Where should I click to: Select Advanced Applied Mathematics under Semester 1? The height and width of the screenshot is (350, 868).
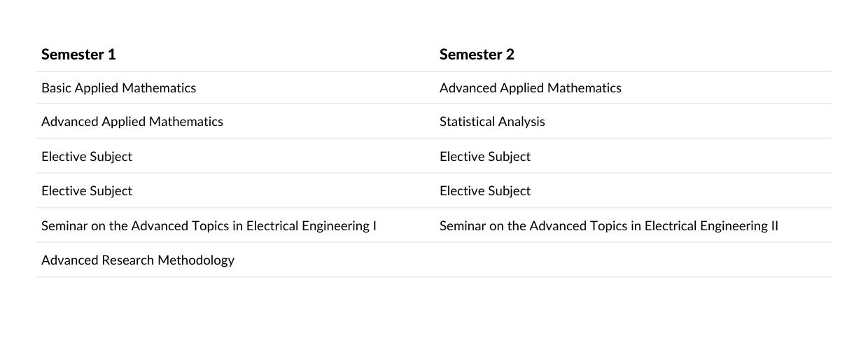[132, 122]
